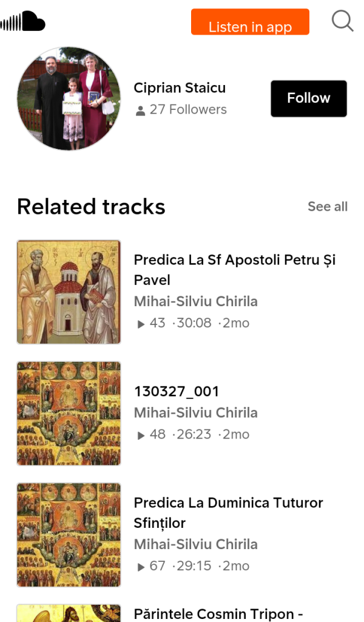
Task: Open the Duminica Tuturor Sfinților artwork
Action: pos(69,535)
